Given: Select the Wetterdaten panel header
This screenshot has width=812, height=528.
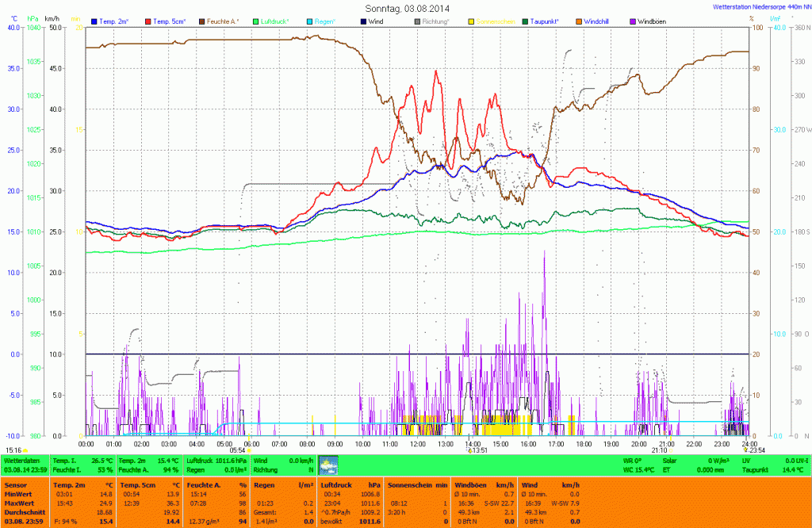Looking at the screenshot, I should pos(21,460).
